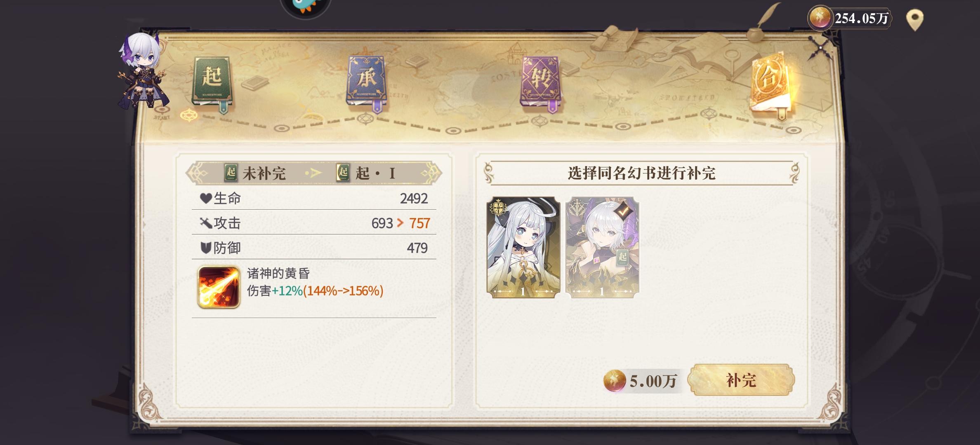Select the blue 承 book stage

click(x=366, y=83)
